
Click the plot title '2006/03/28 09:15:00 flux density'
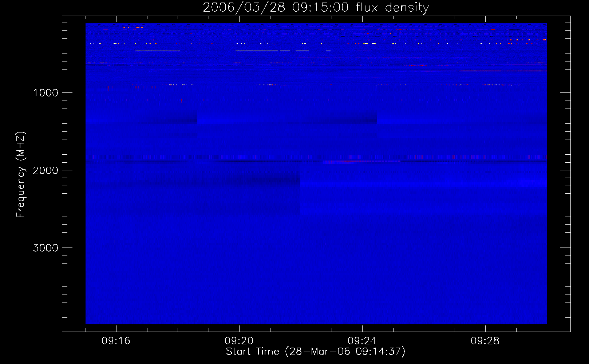coord(316,8)
